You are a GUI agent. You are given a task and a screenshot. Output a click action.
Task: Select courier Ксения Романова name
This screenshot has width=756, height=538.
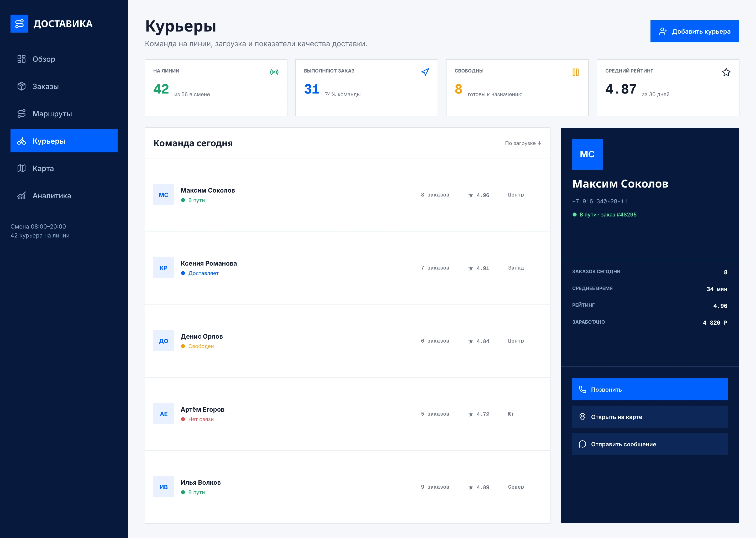[208, 263]
